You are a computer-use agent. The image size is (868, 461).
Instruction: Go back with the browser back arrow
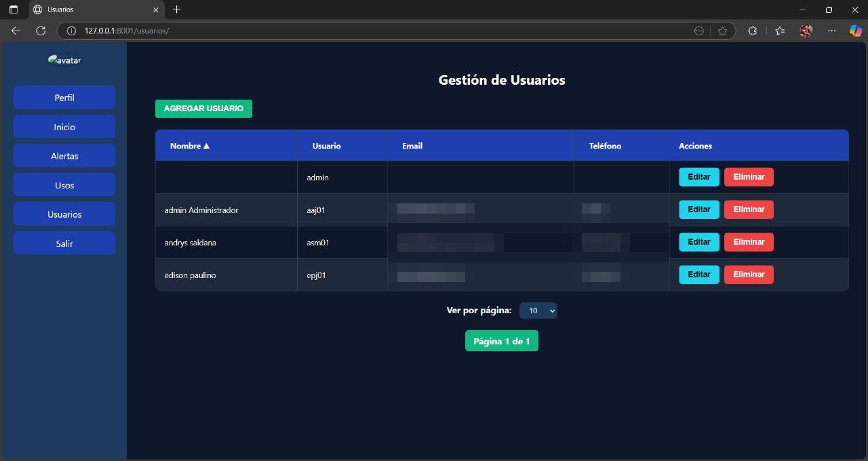pos(16,31)
